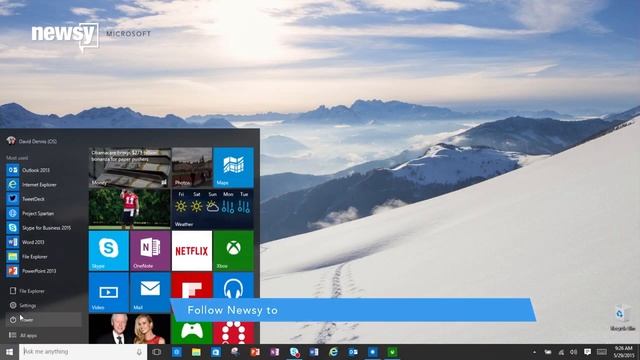Open the Photos tile
640x360 pixels.
192,167
